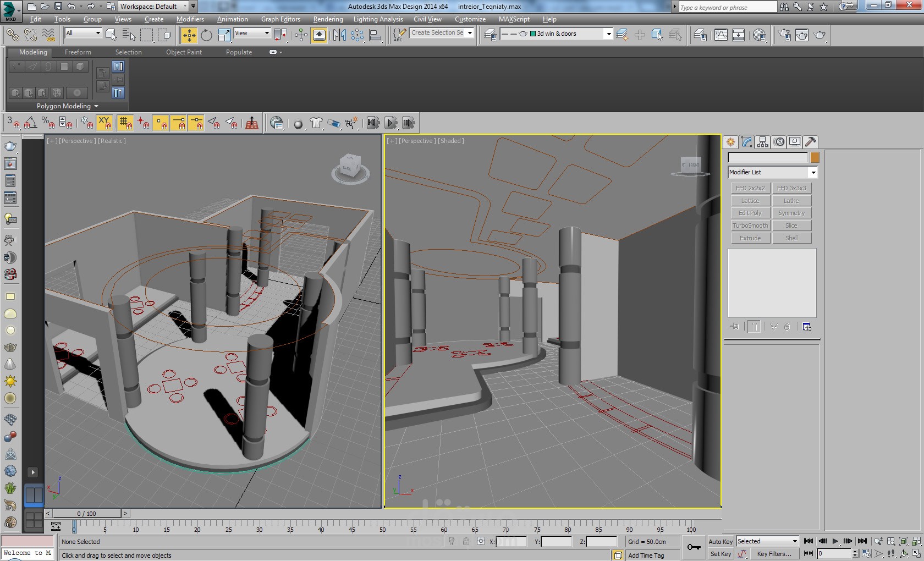The width and height of the screenshot is (924, 561).
Task: Click the Render Setup teapot icon
Action: [784, 35]
